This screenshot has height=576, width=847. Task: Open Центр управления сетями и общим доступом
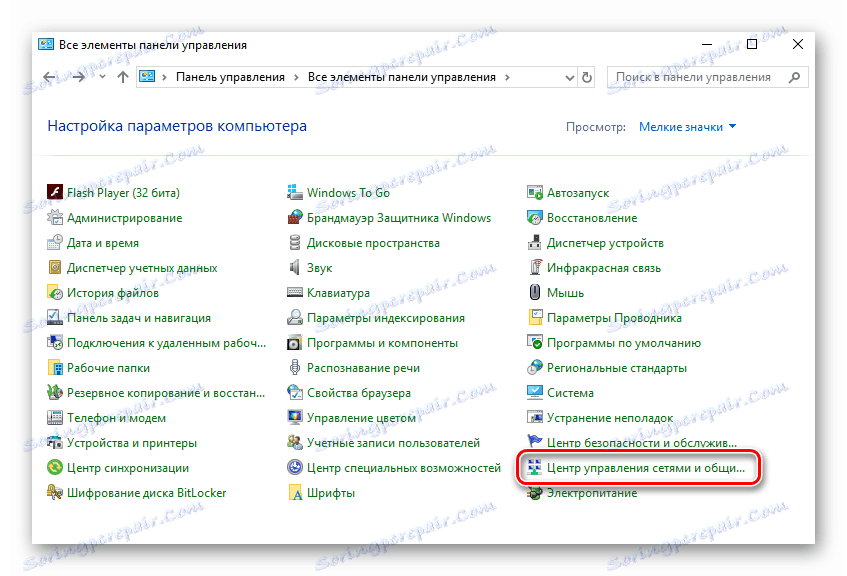pyautogui.click(x=645, y=468)
